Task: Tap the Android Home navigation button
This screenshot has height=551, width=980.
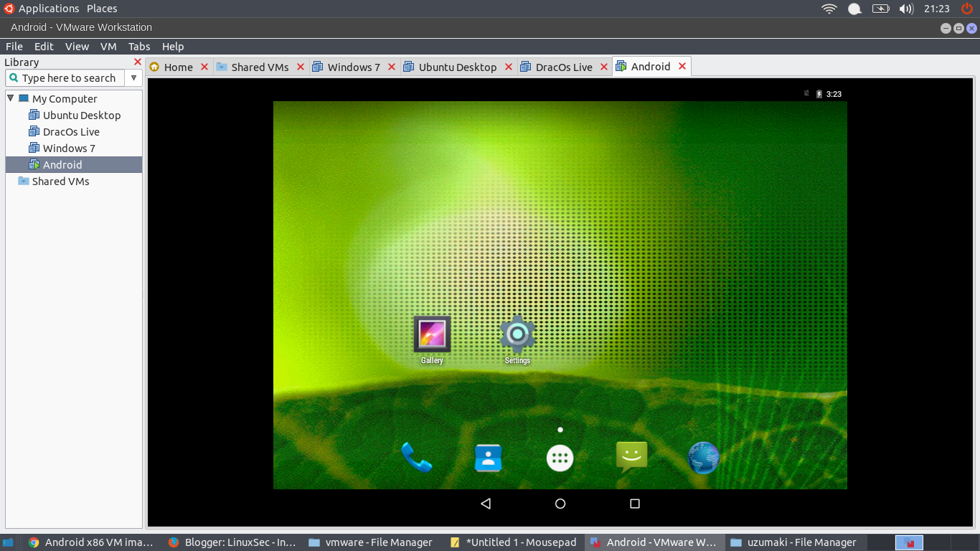Action: (560, 504)
